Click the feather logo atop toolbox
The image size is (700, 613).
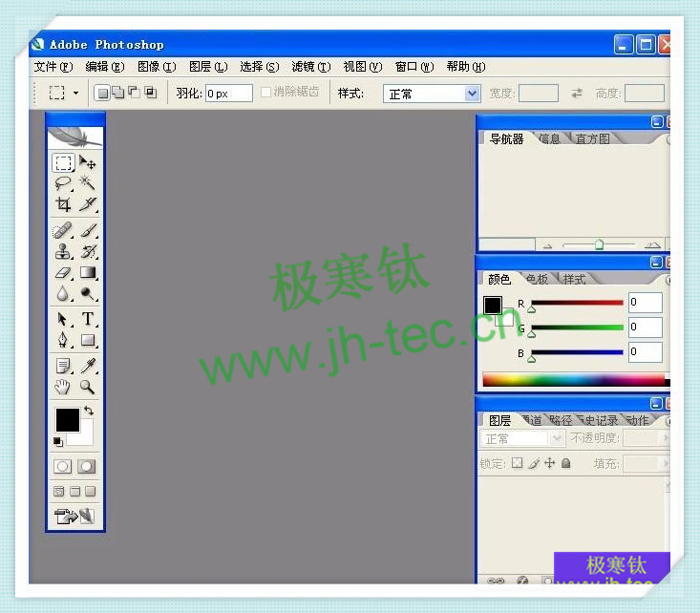coord(75,137)
